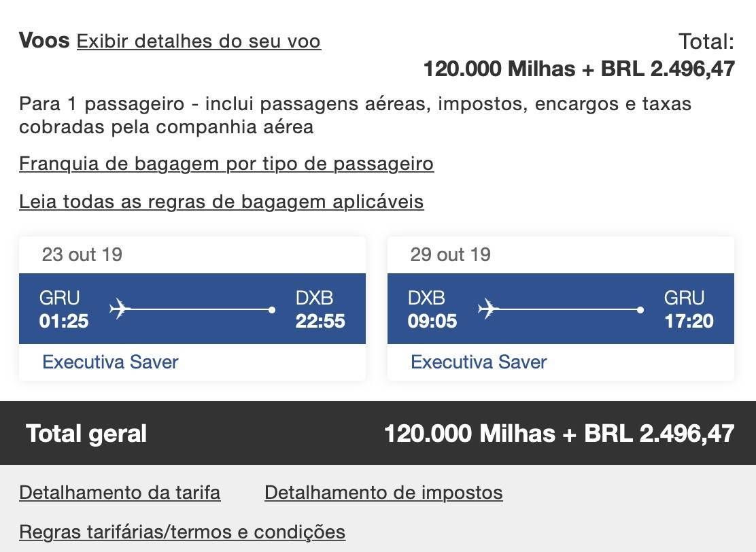Click 'Executiva Saver' under outbound flight
This screenshot has height=552, width=756.
click(x=110, y=362)
